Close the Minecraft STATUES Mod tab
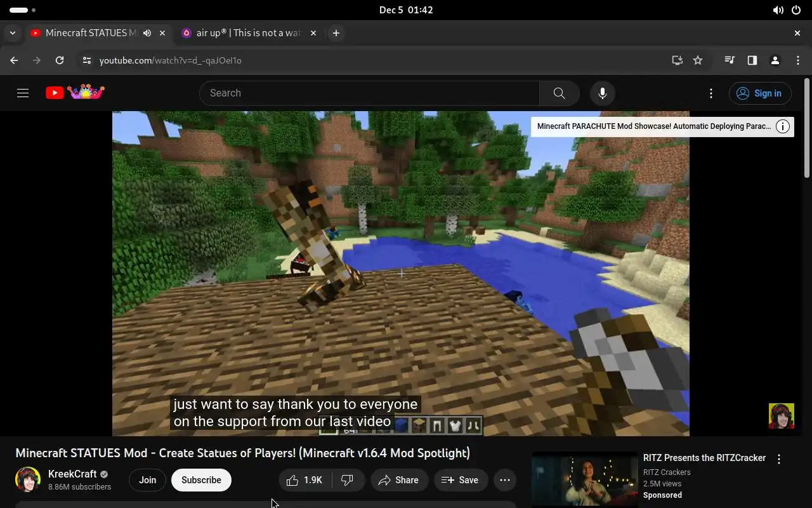This screenshot has width=812, height=508. tap(162, 33)
